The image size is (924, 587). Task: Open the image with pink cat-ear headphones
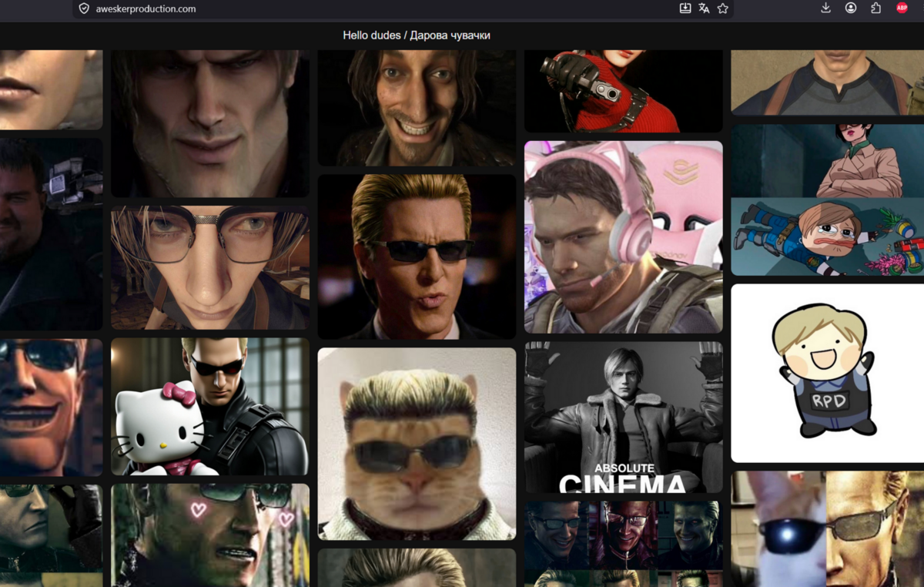(624, 237)
